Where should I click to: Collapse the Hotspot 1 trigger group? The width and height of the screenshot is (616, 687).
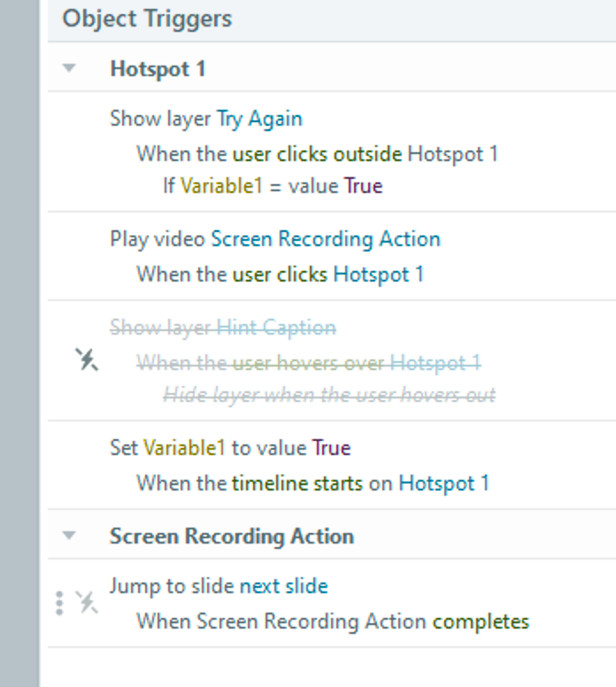coord(70,69)
